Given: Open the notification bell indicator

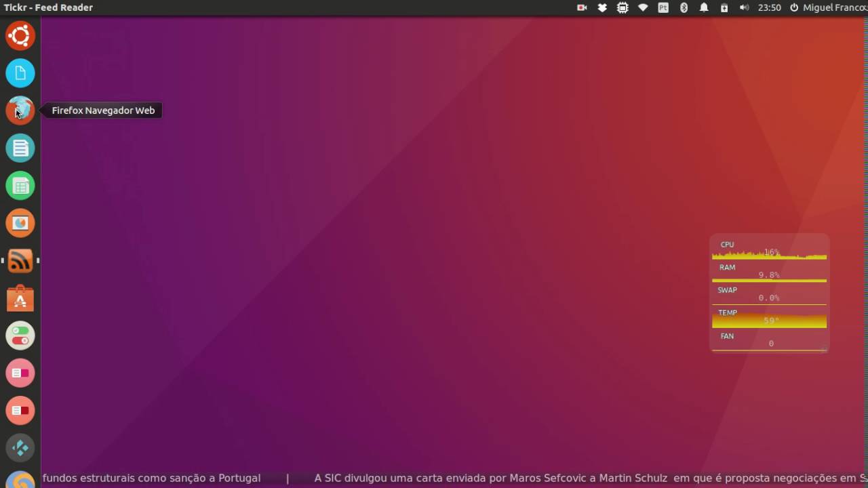Looking at the screenshot, I should point(704,7).
